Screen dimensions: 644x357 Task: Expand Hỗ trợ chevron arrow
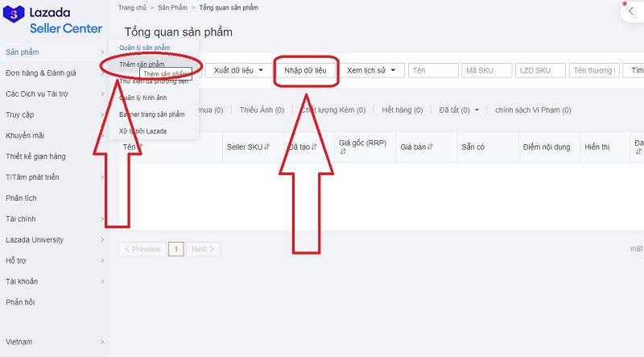pyautogui.click(x=102, y=261)
